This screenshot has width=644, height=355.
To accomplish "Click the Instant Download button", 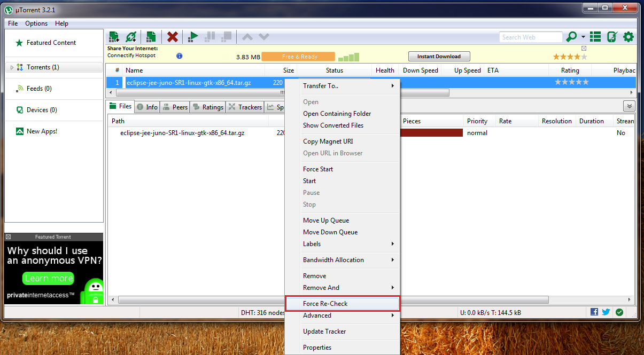I will 439,56.
